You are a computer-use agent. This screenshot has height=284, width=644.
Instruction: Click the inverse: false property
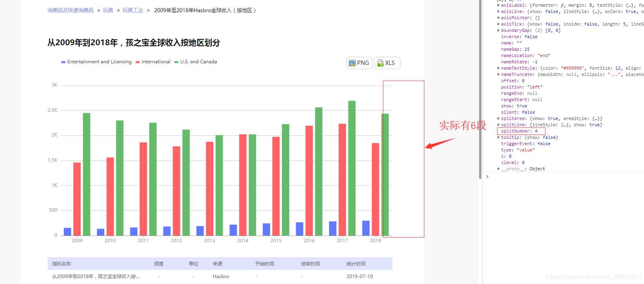tap(519, 37)
